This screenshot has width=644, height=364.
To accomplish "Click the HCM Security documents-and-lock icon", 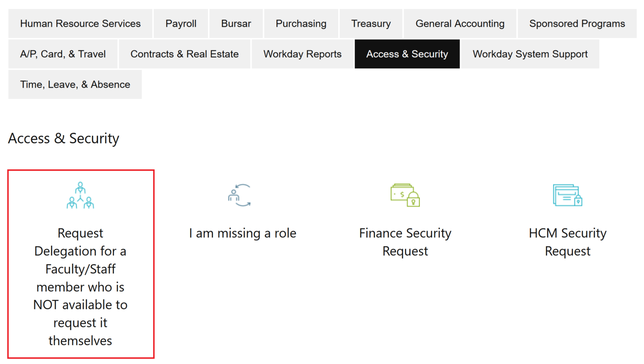I will tap(567, 194).
